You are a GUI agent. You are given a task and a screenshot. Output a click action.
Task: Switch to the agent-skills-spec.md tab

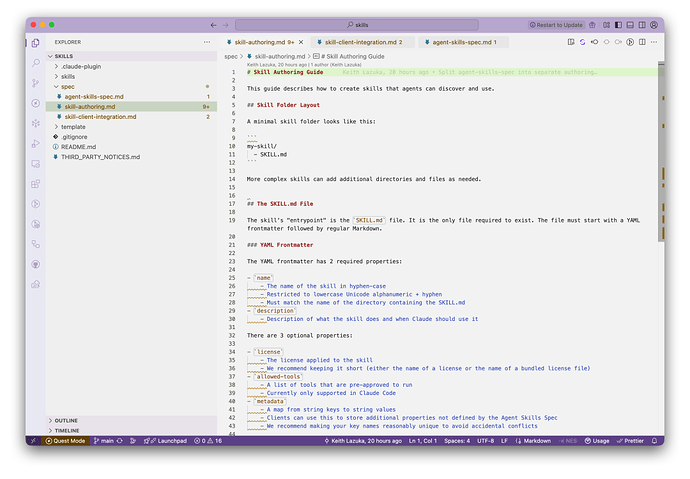point(461,42)
